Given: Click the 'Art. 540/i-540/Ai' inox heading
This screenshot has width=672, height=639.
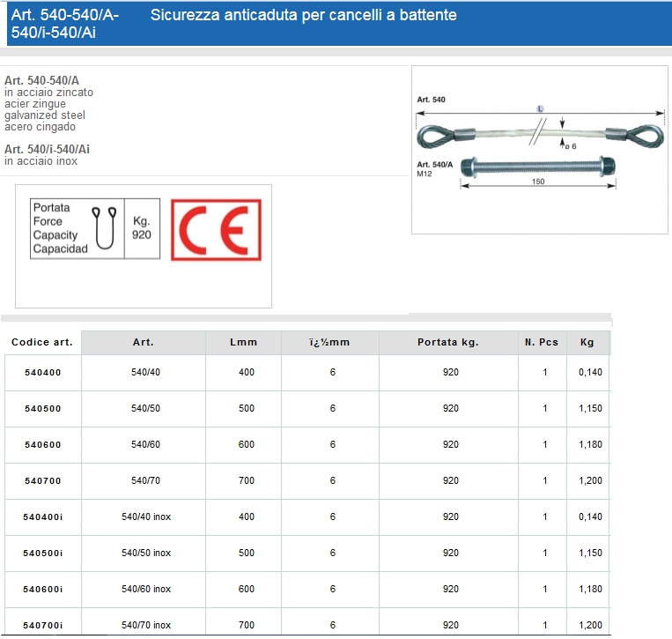Looking at the screenshot, I should pos(47,149).
